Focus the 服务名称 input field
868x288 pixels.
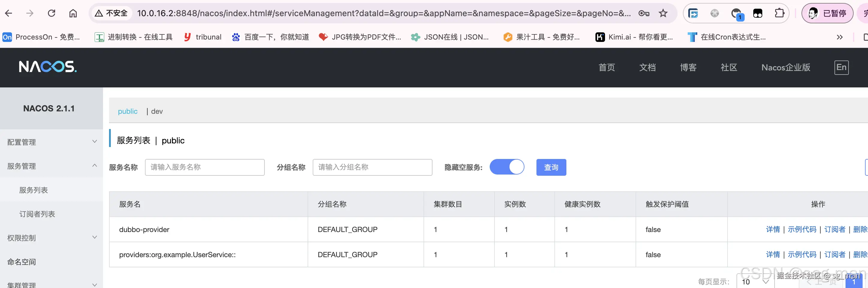205,167
